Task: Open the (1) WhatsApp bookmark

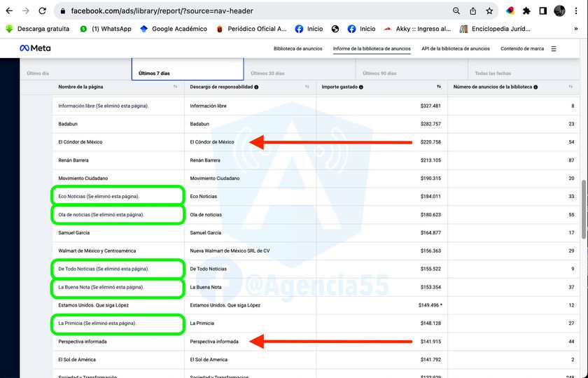Action: pyautogui.click(x=106, y=29)
